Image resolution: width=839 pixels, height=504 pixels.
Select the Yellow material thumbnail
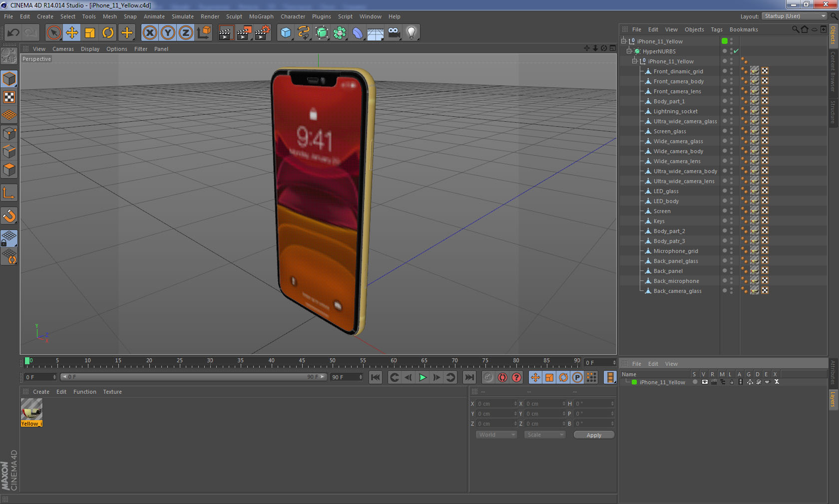31,409
